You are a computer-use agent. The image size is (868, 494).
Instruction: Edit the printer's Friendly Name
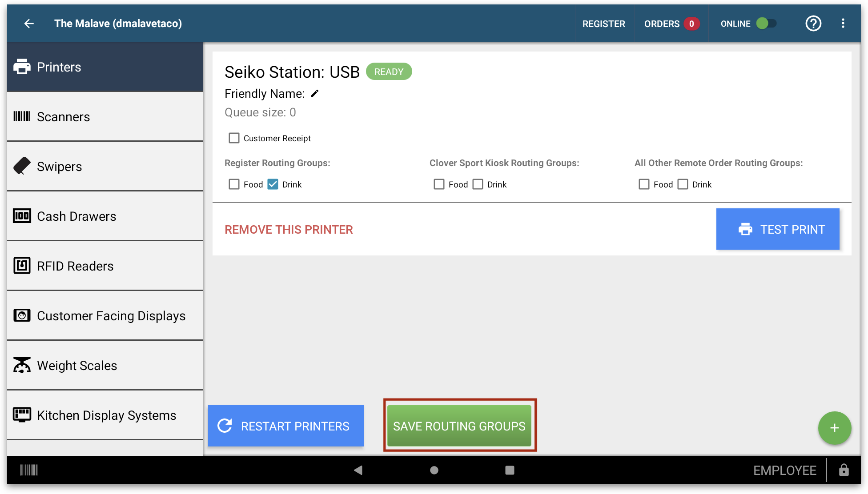coord(315,93)
